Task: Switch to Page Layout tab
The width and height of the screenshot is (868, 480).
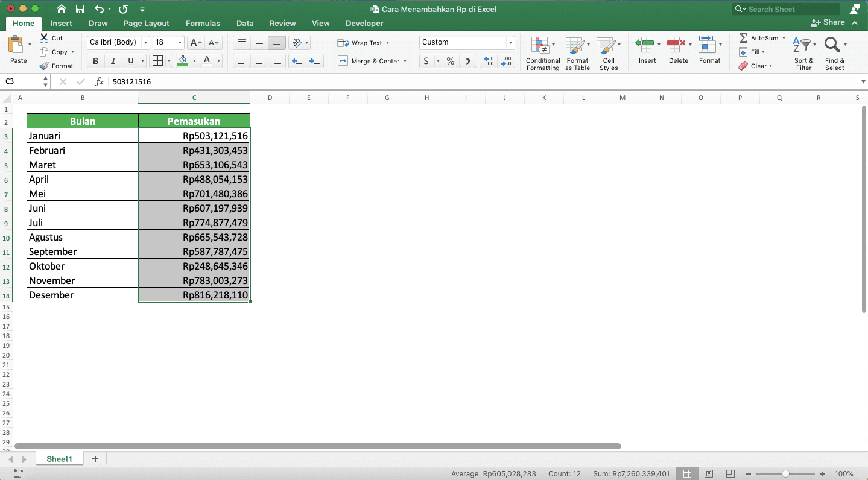Action: 147,23
